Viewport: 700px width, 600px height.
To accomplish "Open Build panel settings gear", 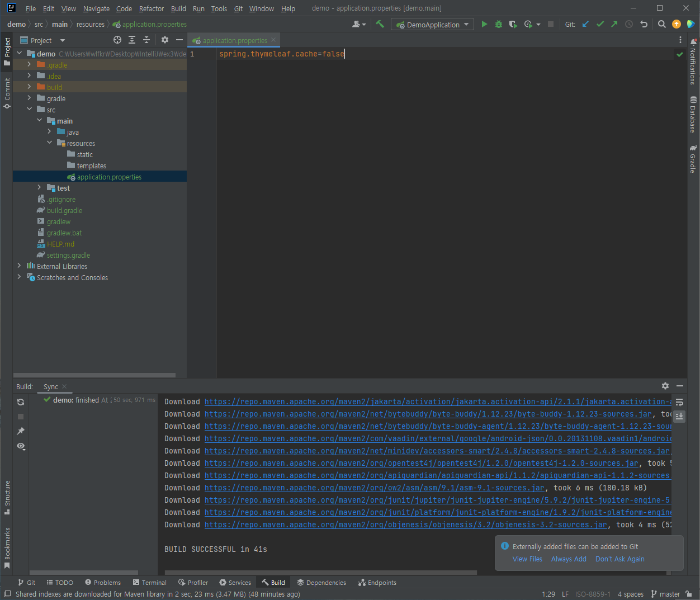I will tap(665, 386).
